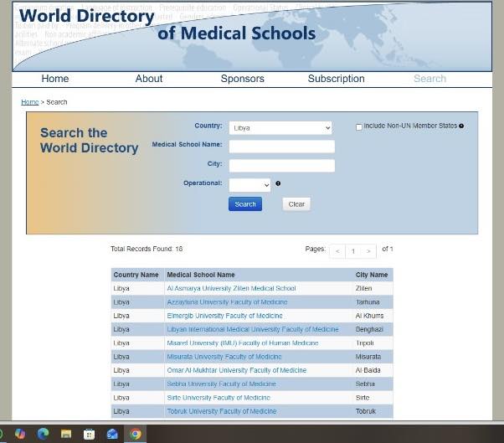The height and width of the screenshot is (443, 504).
Task: Go to the Home menu item
Action: [55, 79]
